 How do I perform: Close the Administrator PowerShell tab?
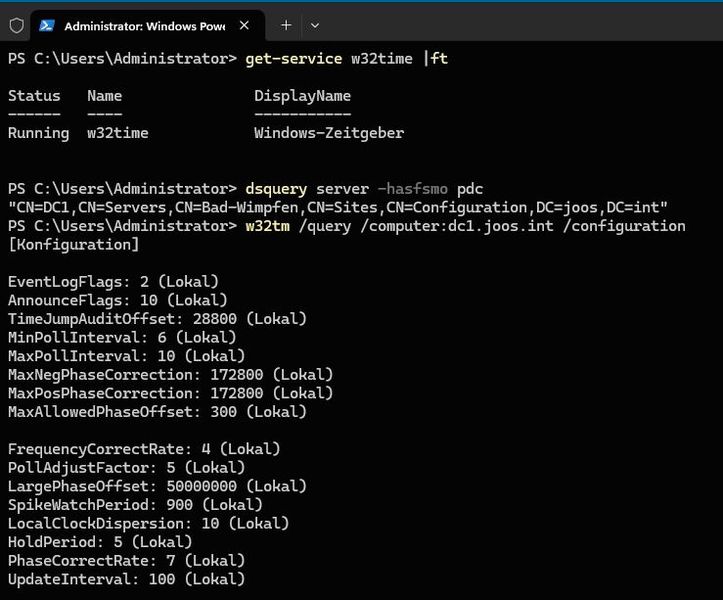(244, 25)
